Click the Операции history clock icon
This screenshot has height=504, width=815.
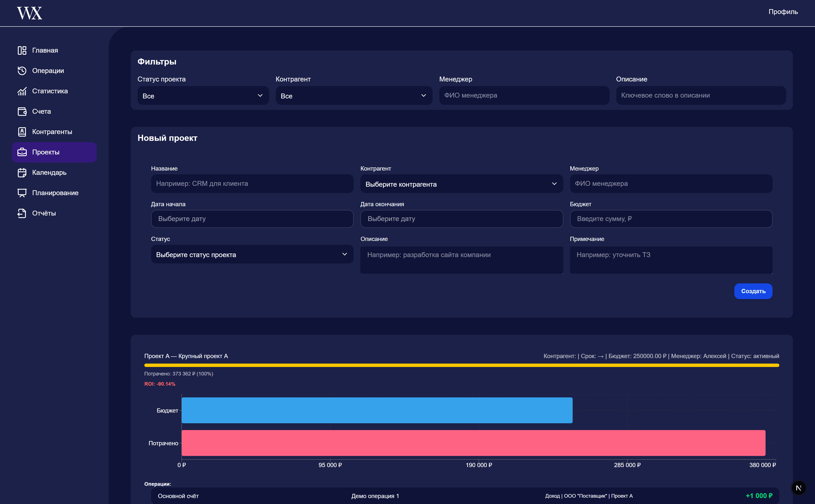tap(22, 71)
